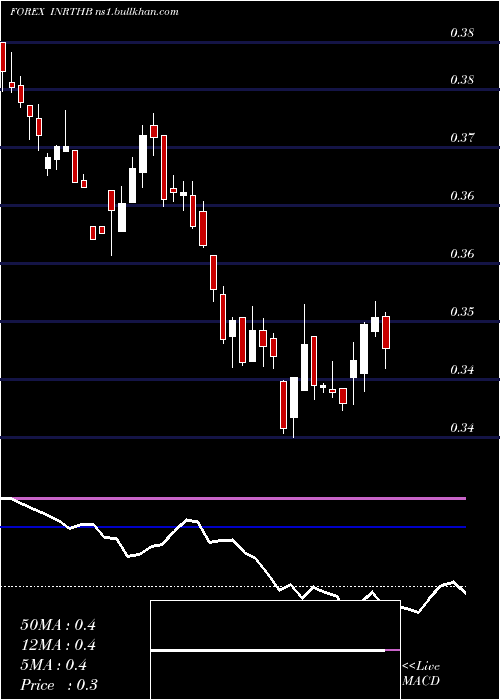Click the first red candlestick at top left
500x700 pixels.
3,57
